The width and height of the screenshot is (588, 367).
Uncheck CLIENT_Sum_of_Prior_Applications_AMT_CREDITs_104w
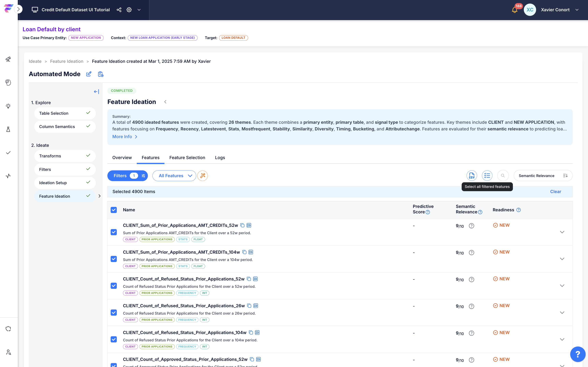pos(114,259)
